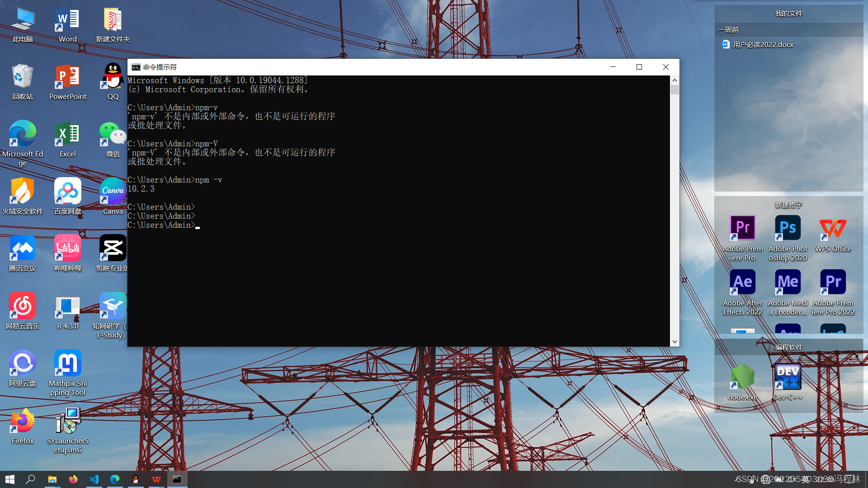Launch the Dev-C++ shortcut

pyautogui.click(x=788, y=377)
